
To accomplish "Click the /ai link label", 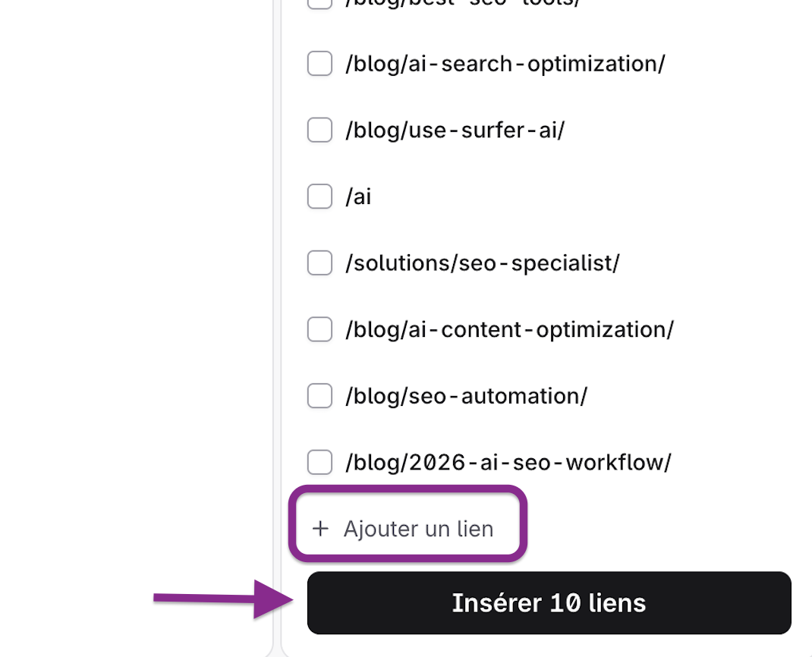I will (x=358, y=196).
